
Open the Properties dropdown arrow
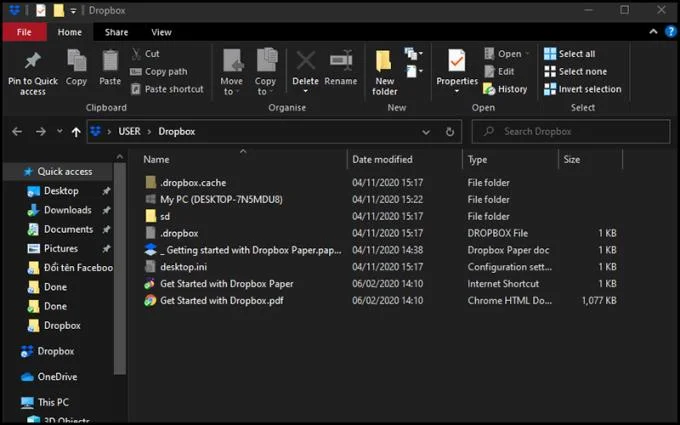(457, 91)
